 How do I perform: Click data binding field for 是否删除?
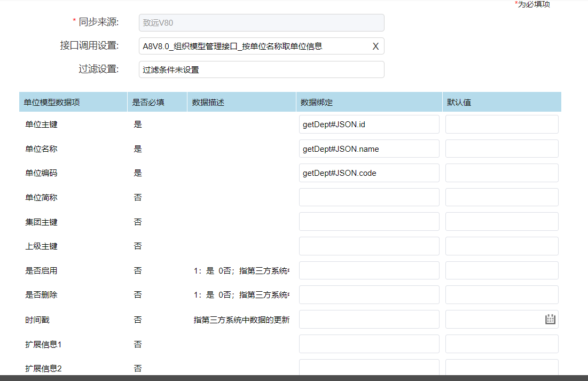pos(369,295)
